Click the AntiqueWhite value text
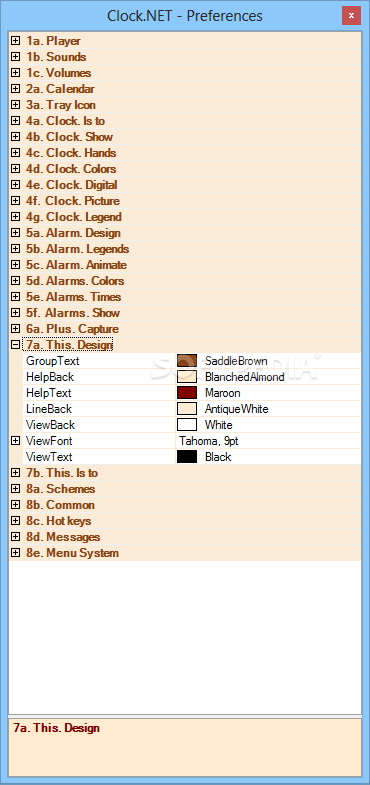This screenshot has width=370, height=785. tap(237, 409)
